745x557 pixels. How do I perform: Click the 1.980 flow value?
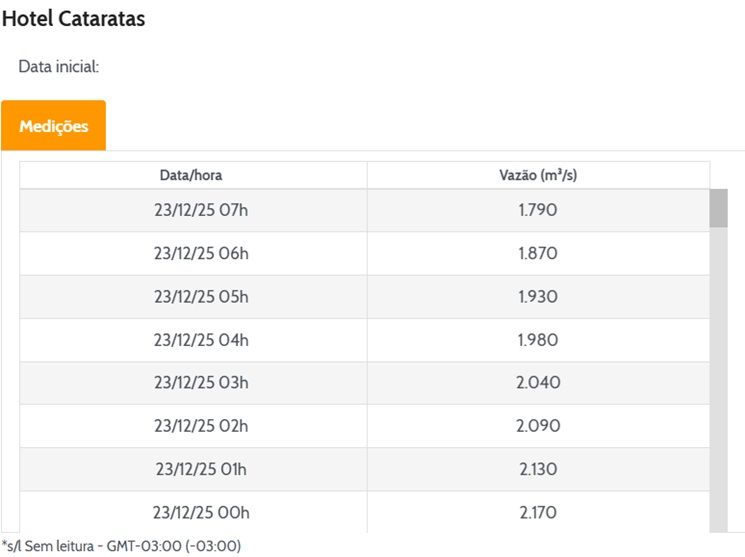coord(538,340)
